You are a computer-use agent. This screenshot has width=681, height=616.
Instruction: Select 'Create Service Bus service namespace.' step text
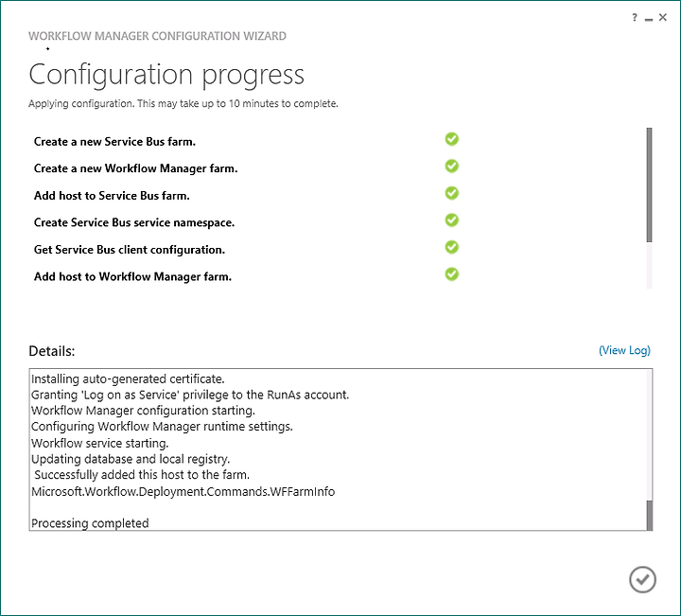tap(134, 222)
